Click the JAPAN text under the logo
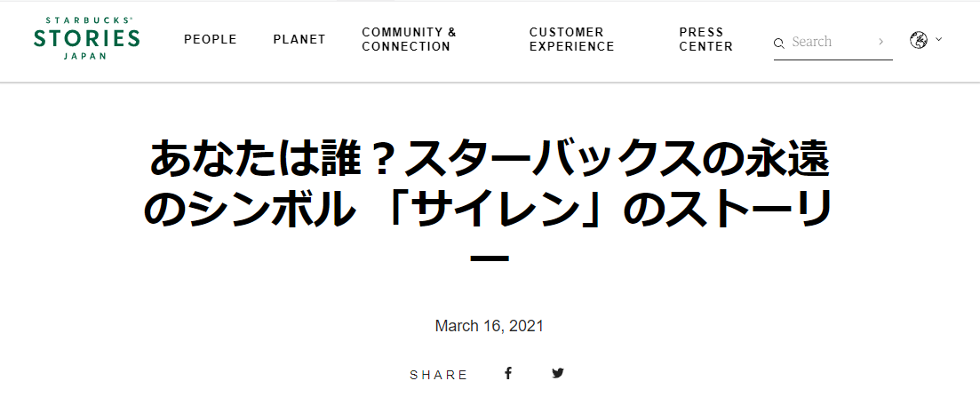The width and height of the screenshot is (980, 405). [86, 56]
